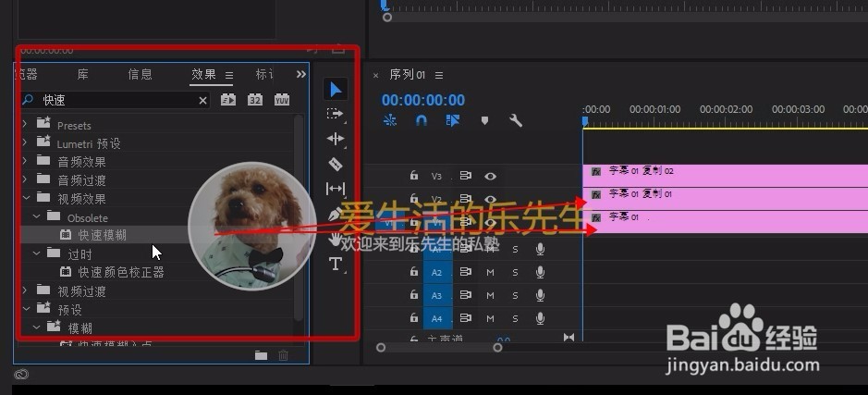Select the Razor tool
868x395 pixels.
[x=335, y=164]
